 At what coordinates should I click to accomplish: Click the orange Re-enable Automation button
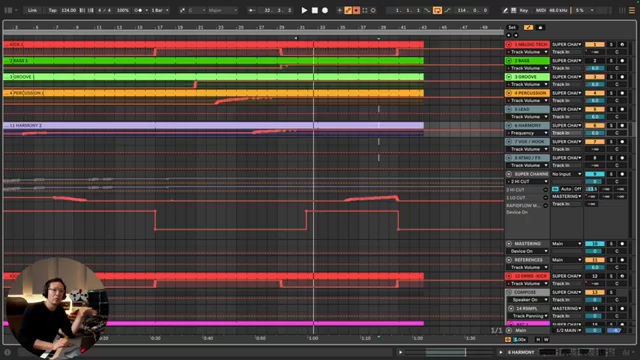[356, 10]
